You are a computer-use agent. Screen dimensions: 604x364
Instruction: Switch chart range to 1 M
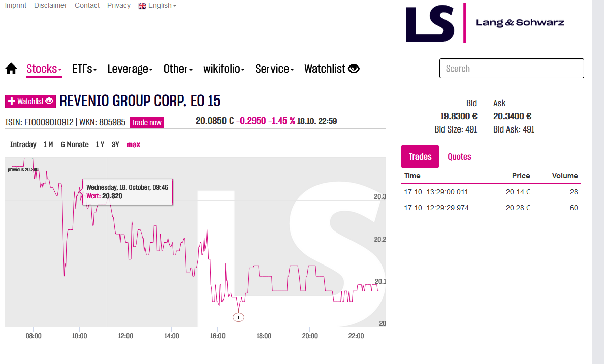48,145
